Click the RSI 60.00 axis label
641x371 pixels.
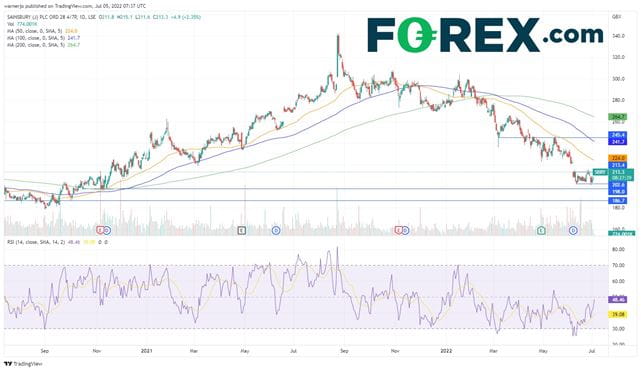pos(618,281)
